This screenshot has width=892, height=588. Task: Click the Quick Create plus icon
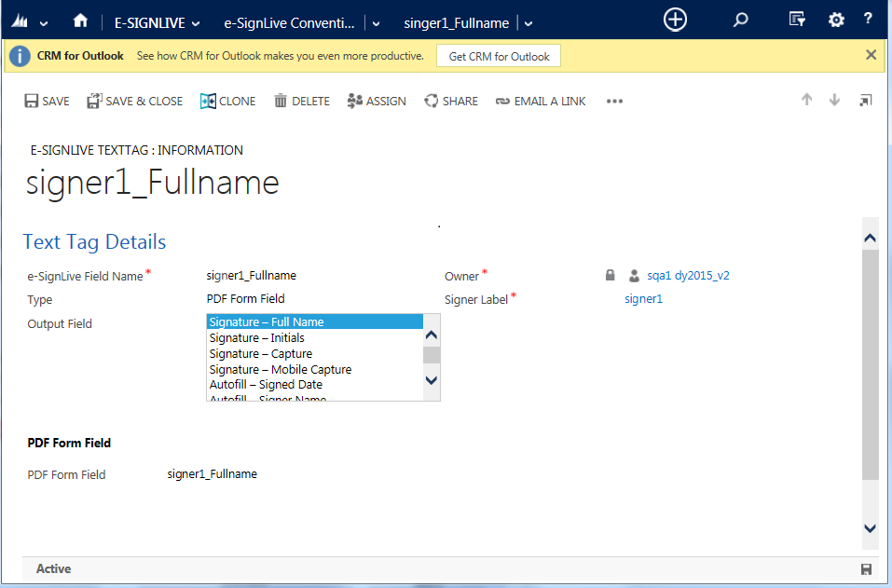675,20
